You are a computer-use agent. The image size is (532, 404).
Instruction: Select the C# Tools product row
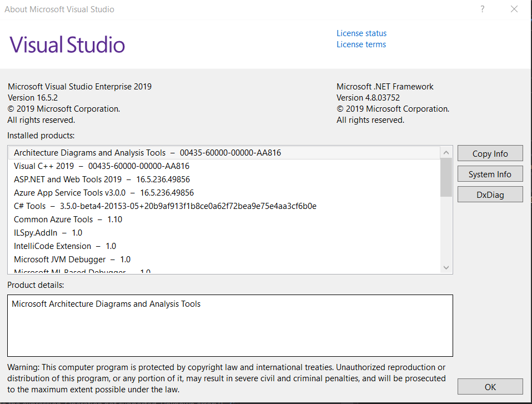coord(224,206)
